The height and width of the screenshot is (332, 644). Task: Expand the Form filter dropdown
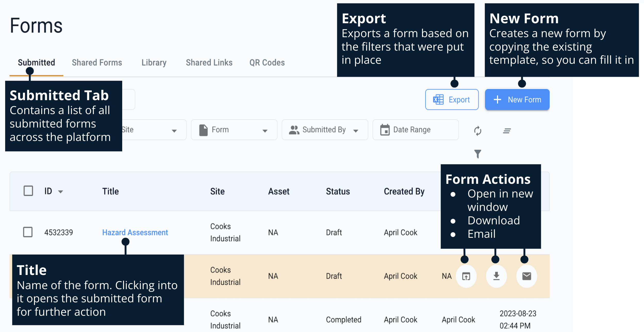(x=265, y=131)
